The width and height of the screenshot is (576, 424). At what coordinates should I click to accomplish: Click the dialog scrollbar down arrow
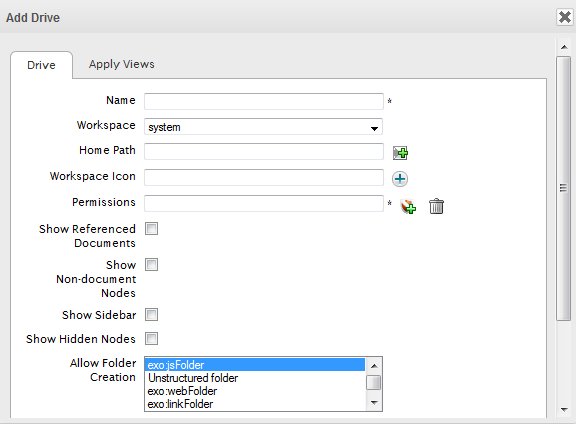pyautogui.click(x=564, y=409)
